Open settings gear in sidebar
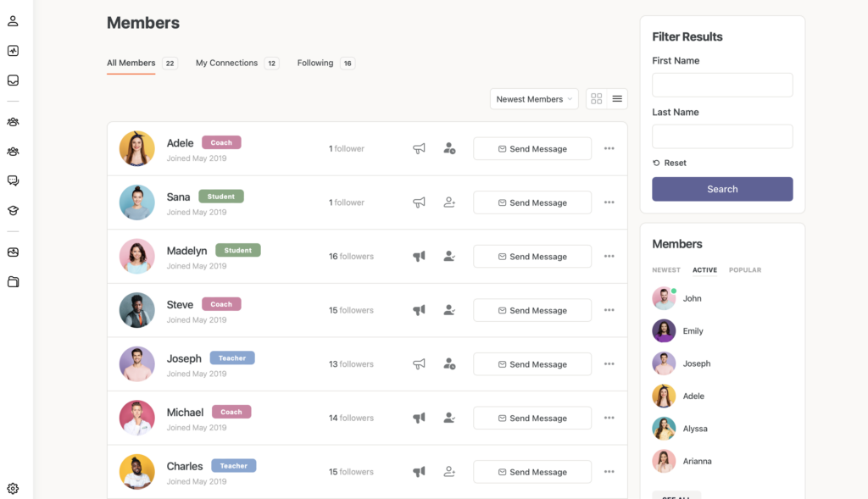 [x=13, y=489]
